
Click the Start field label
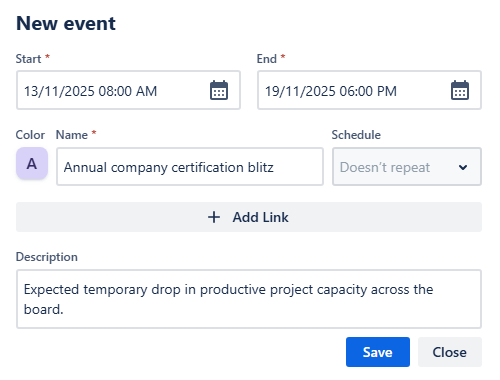[x=28, y=59]
